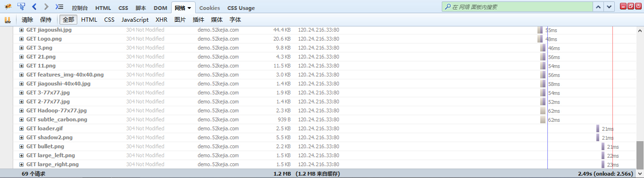Click 120.24.216.33:80 address in 21.png row
Viewport: 644px width, 178px height.
pyautogui.click(x=319, y=57)
